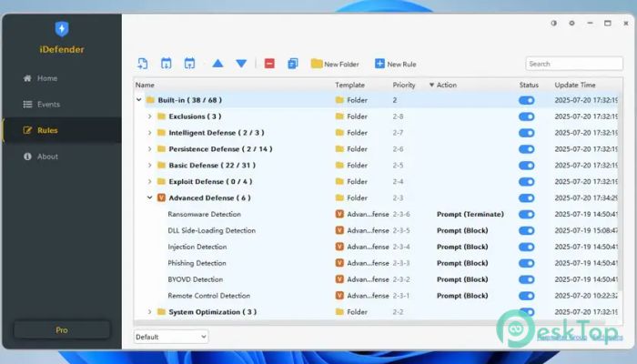Click the download rules toolbar icon
The image size is (637, 364).
click(167, 64)
